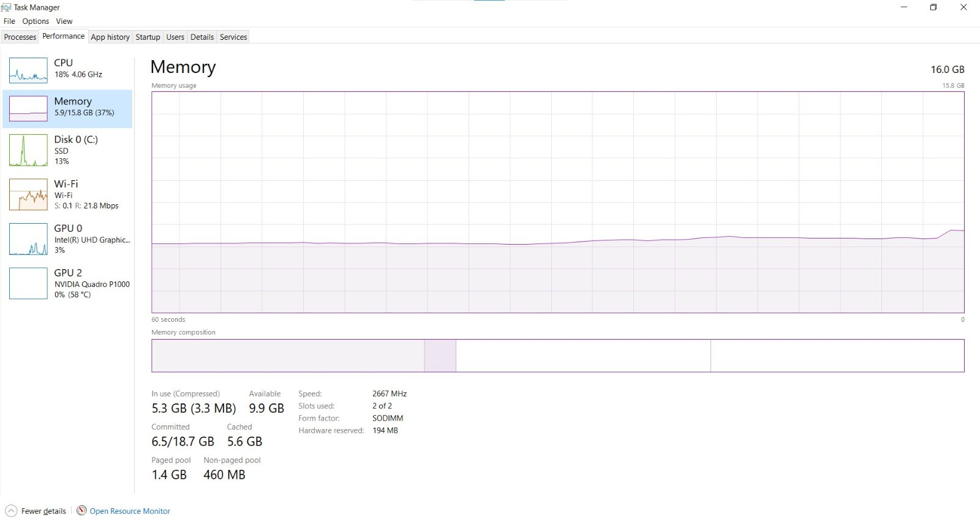Screen dimensions: 980x526
Task: Click the Non-paged pool value 460 MB
Action: pyautogui.click(x=224, y=475)
